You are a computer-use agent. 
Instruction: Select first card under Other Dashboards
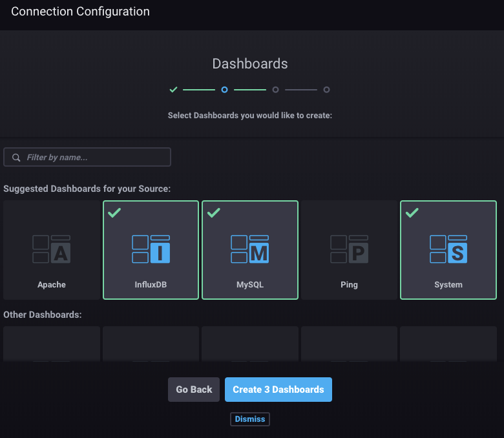click(x=52, y=344)
